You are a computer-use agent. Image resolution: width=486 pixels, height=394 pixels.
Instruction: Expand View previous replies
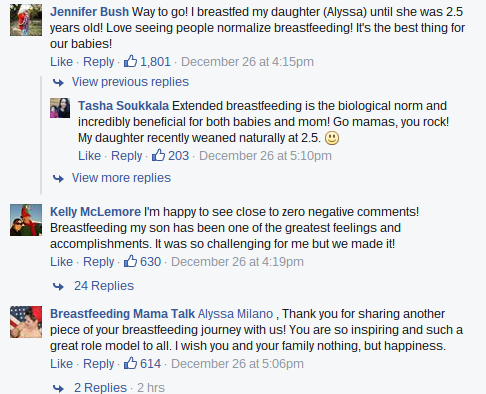[x=130, y=82]
